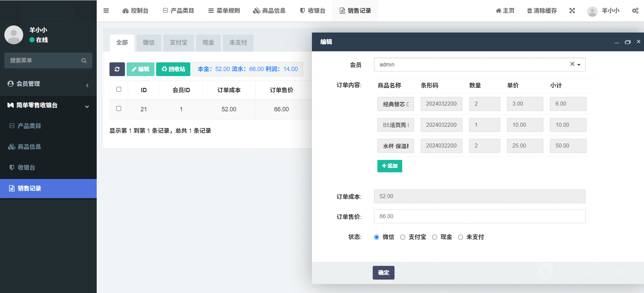Click the B5活页壳 product name field

[396, 125]
